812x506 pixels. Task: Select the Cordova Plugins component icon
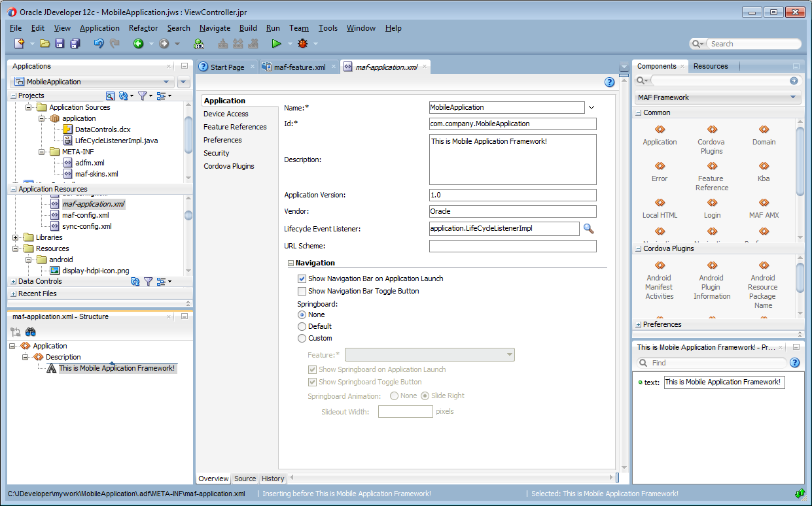[711, 130]
